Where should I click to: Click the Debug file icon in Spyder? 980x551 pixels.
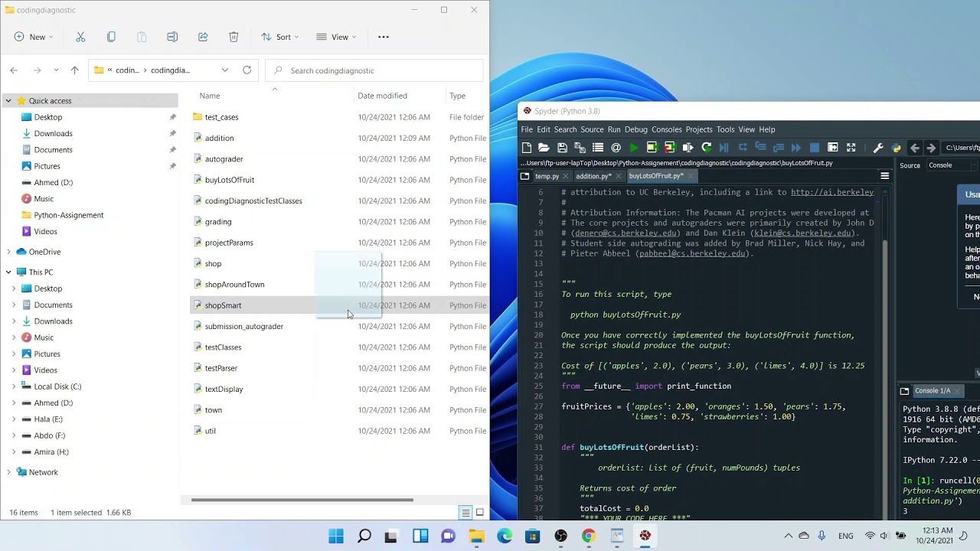tap(724, 148)
